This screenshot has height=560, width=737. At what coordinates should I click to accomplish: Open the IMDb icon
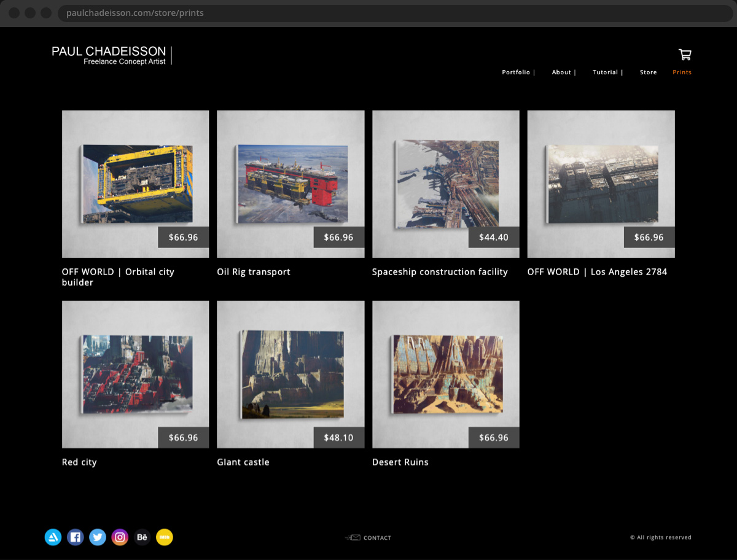(x=164, y=537)
